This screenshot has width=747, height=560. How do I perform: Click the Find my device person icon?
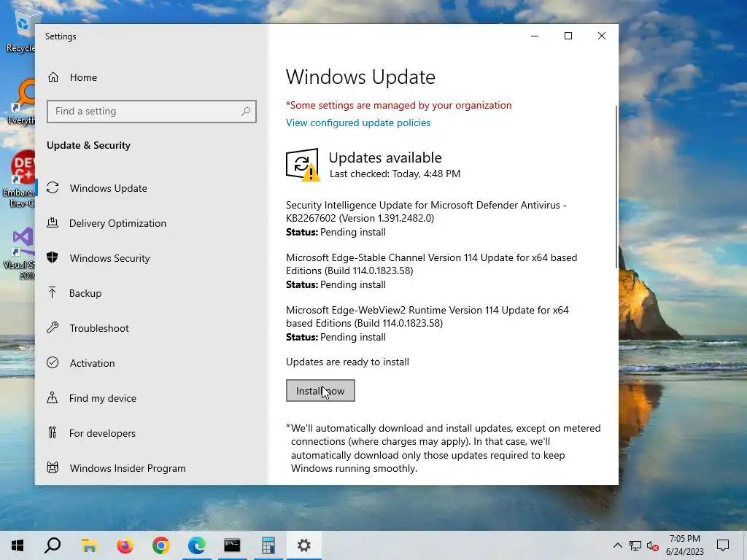coord(53,397)
